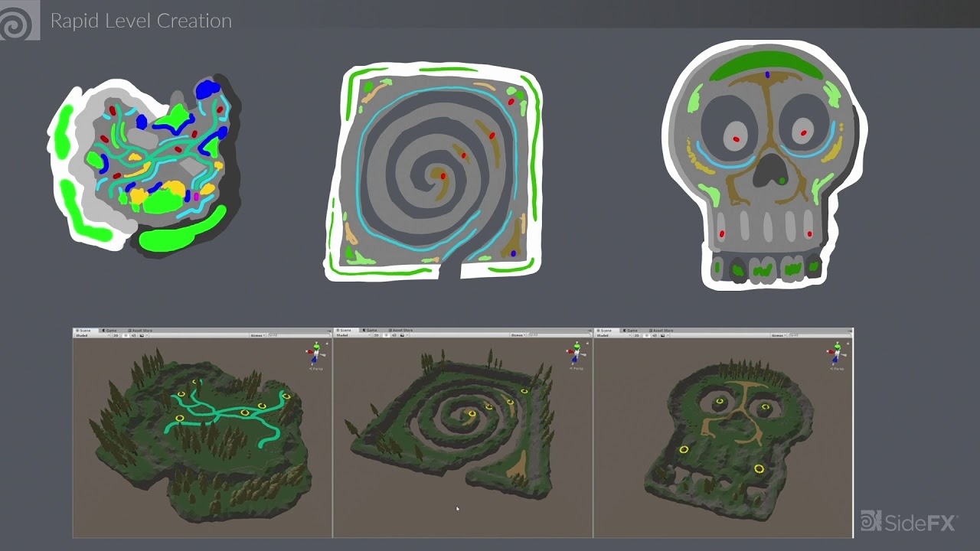This screenshot has width=980, height=551.
Task: Toggle 2D view mode in the skull panel
Action: (x=637, y=335)
